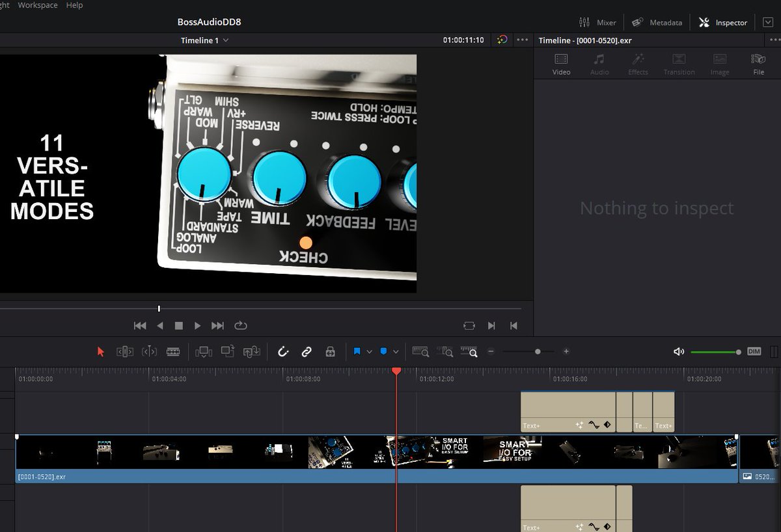Select the 0520 still clip at track end
781x532 pixels.
click(x=760, y=459)
